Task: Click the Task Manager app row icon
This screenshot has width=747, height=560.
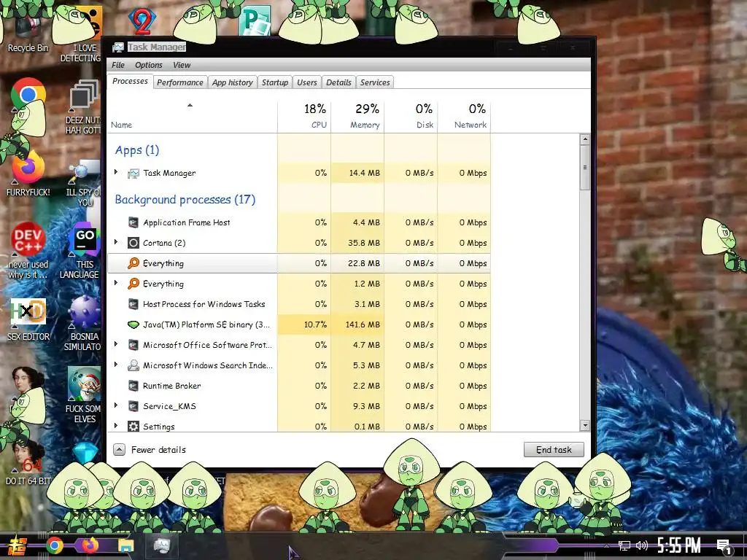Action: point(133,174)
